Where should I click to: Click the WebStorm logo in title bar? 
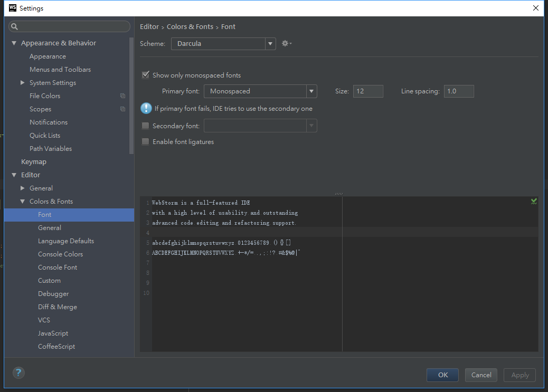coord(13,8)
